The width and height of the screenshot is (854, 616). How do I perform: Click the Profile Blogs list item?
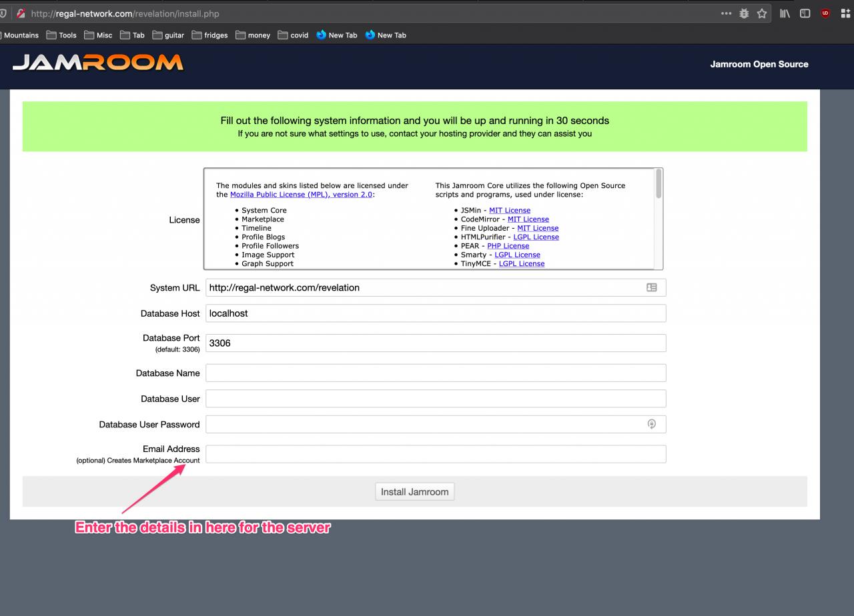[x=263, y=237]
